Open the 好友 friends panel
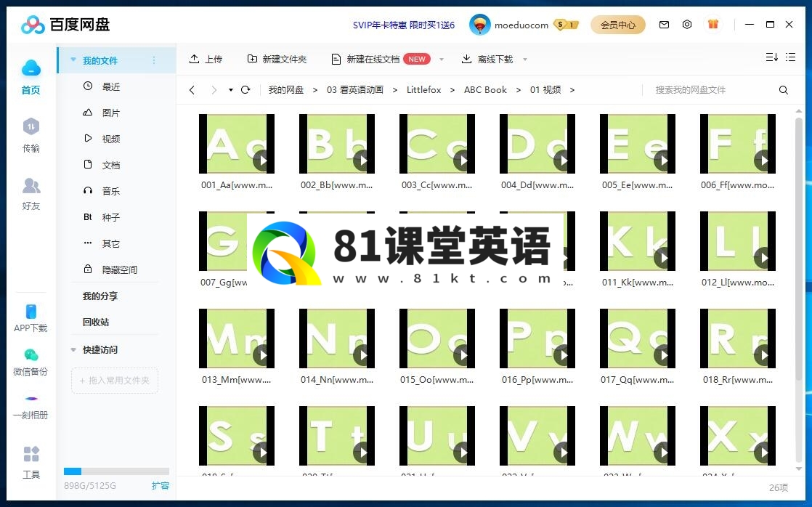Viewport: 812px width, 507px height. pyautogui.click(x=31, y=194)
